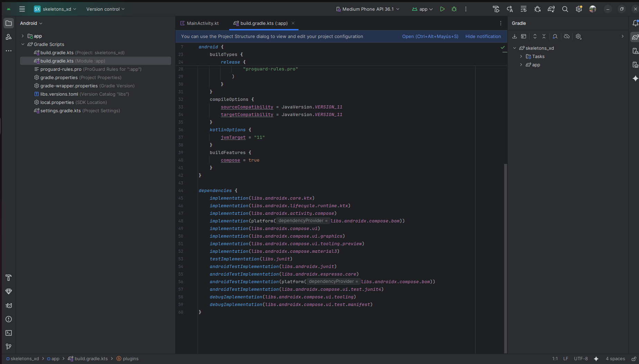The height and width of the screenshot is (364, 639).
Task: Open the Gemini sparkle sidebar icon
Action: (x=635, y=78)
